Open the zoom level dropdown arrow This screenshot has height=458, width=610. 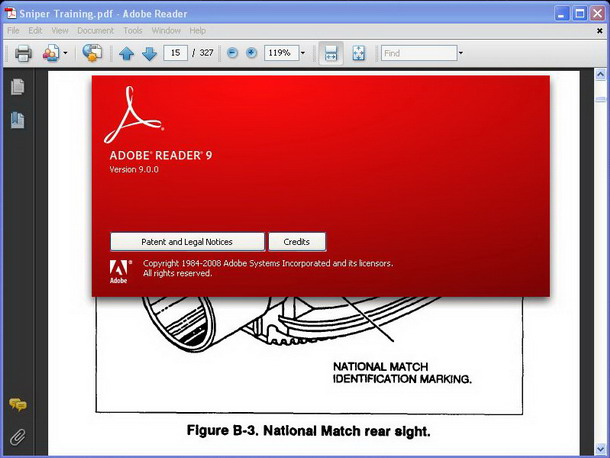(x=303, y=53)
